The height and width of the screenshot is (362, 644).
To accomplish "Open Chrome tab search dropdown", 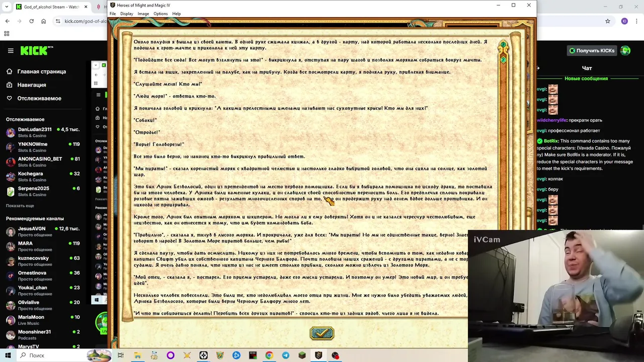I will (x=7, y=7).
